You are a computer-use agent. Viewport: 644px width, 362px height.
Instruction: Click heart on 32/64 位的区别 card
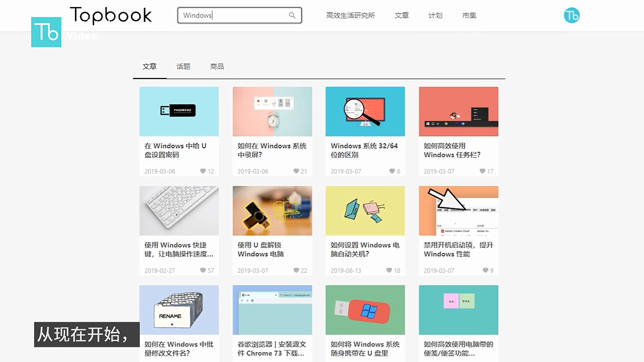pos(392,171)
